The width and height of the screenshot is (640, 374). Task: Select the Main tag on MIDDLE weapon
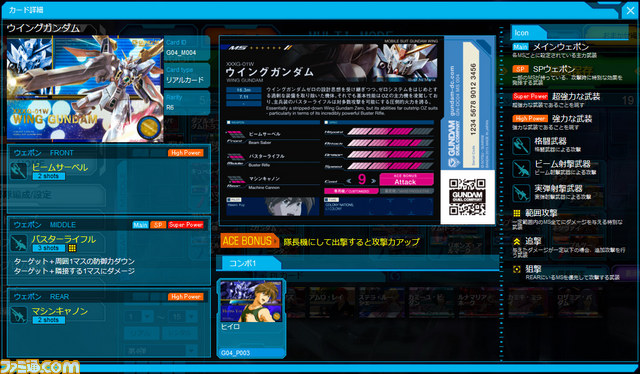click(x=140, y=225)
